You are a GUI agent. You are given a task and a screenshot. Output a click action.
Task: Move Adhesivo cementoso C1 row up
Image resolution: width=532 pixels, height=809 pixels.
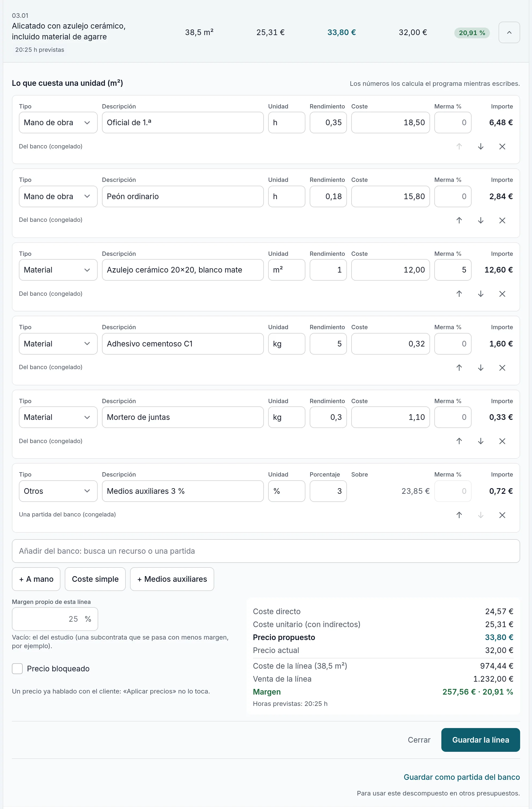[x=459, y=368]
